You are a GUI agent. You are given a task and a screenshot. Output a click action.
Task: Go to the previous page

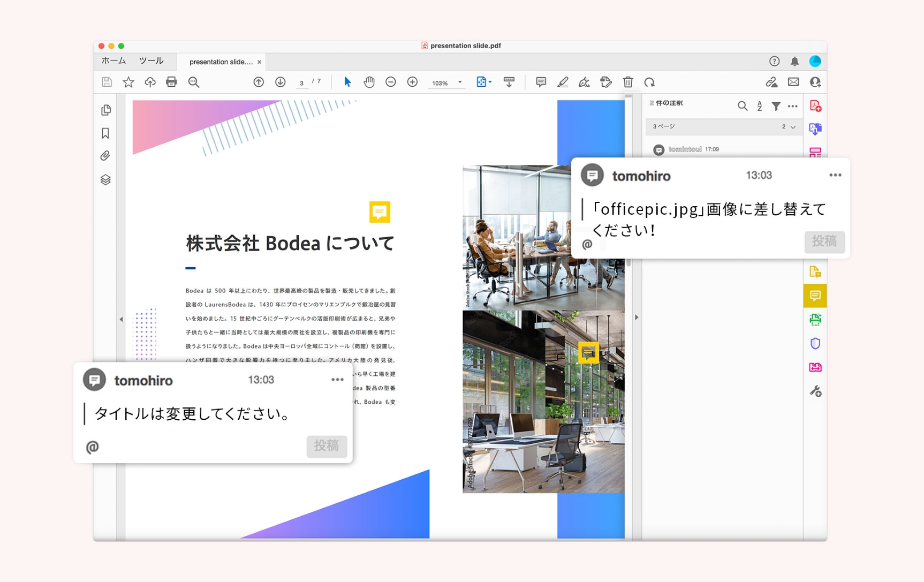[259, 82]
